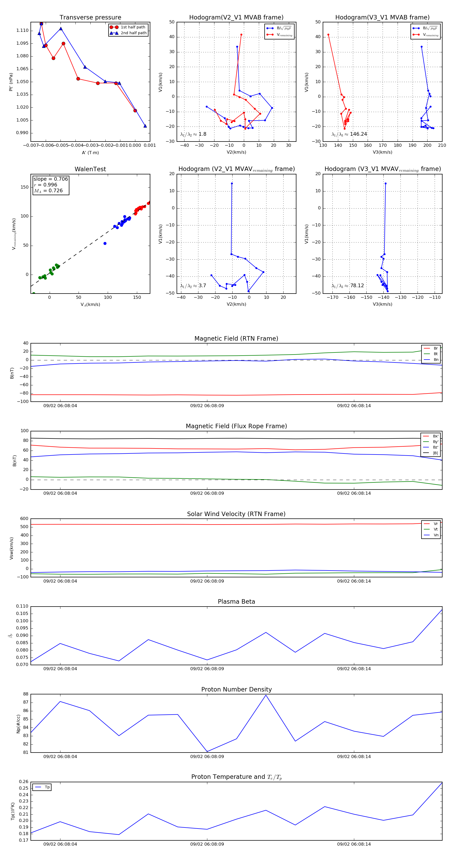The image size is (473, 868).
Task: Click the '2nd half path' legend entry
Action: click(128, 33)
